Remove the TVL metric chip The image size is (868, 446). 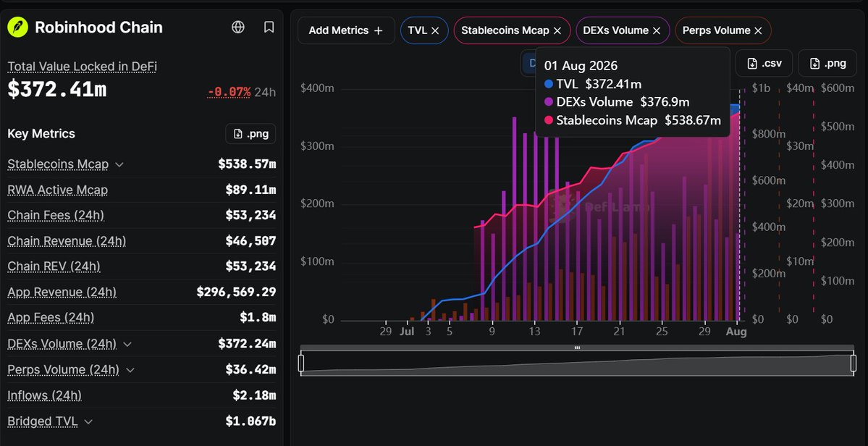[435, 31]
